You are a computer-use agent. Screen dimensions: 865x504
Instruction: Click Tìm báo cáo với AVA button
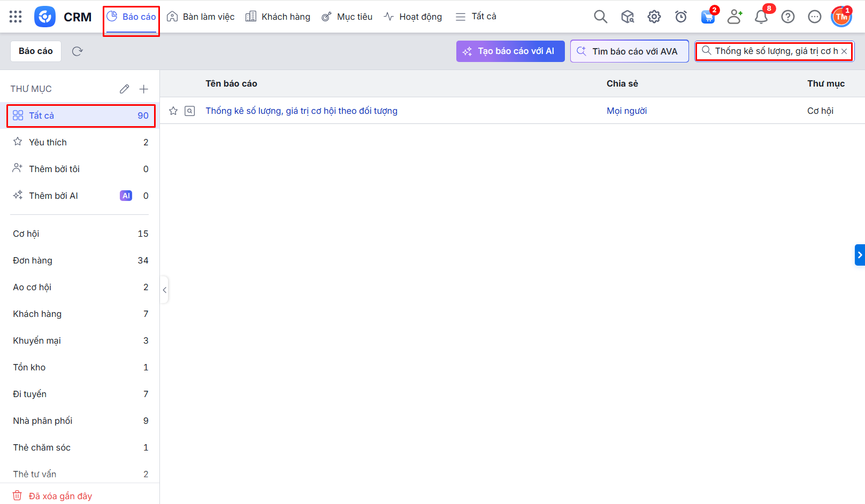point(629,51)
